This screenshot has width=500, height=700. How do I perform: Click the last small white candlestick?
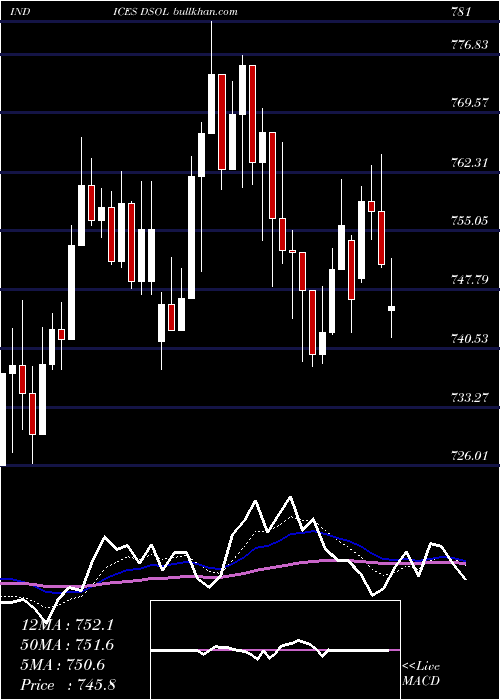[x=392, y=308]
